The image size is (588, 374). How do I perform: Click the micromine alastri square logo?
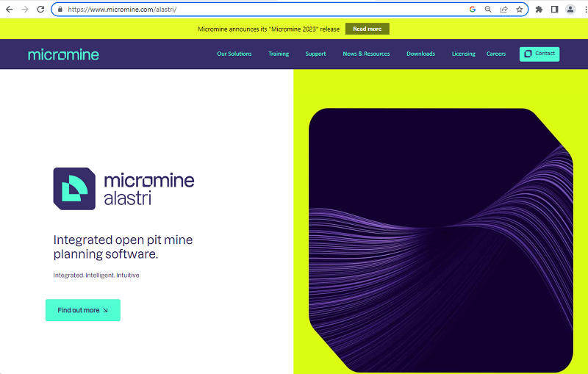click(x=74, y=189)
